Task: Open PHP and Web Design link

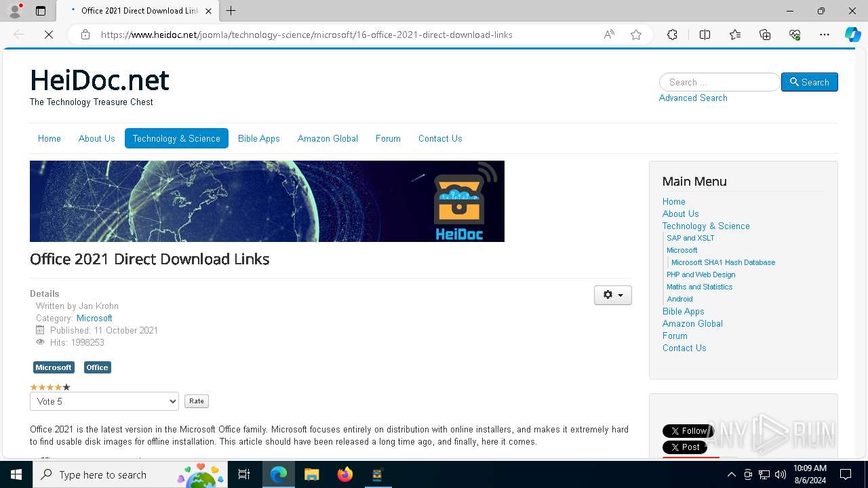Action: (701, 274)
